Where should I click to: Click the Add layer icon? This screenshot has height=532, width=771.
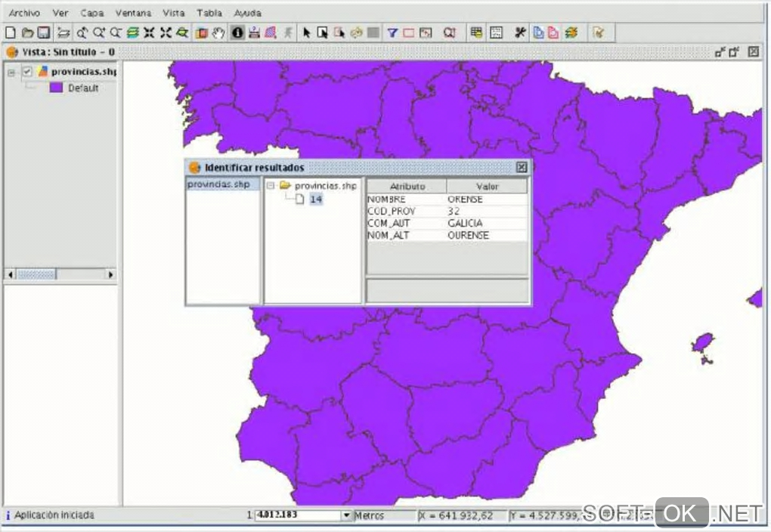[x=63, y=33]
